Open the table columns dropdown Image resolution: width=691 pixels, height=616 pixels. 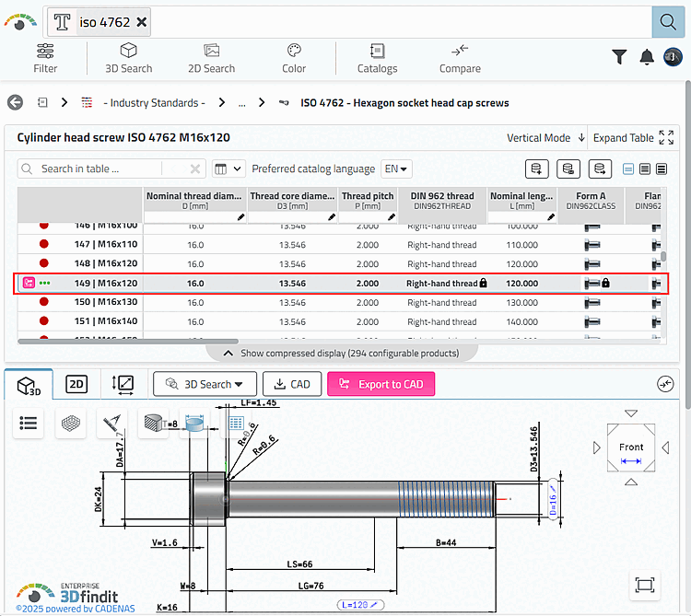coord(228,169)
